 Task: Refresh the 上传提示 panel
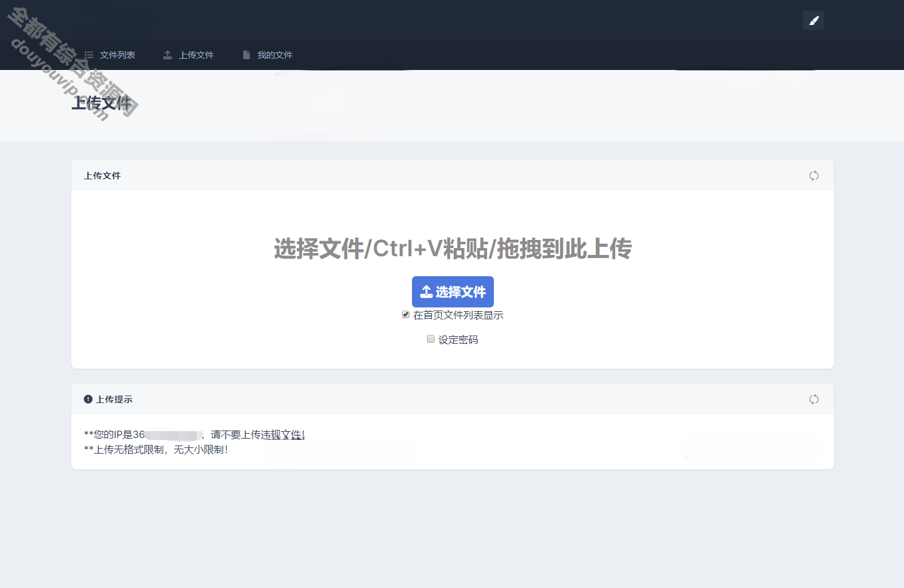(814, 399)
